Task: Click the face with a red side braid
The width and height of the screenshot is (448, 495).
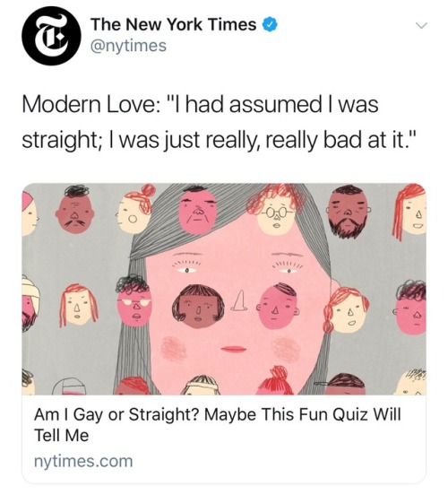Action: tap(346, 310)
